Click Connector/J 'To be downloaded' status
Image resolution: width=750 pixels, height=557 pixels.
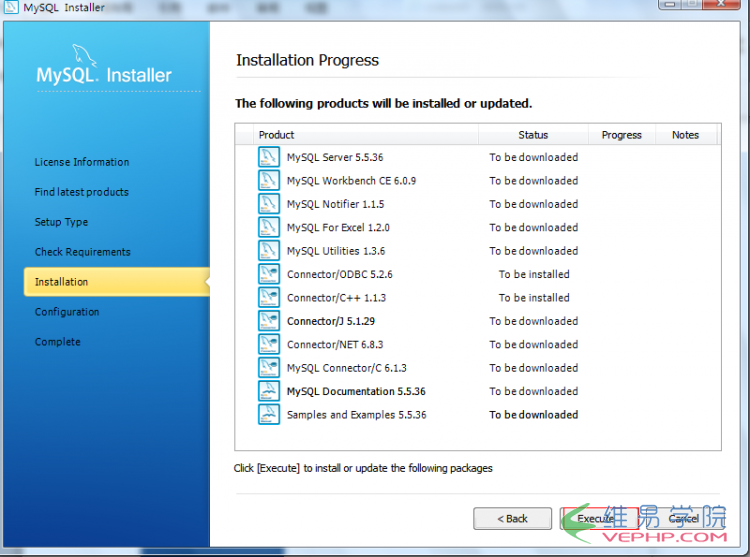coord(533,321)
